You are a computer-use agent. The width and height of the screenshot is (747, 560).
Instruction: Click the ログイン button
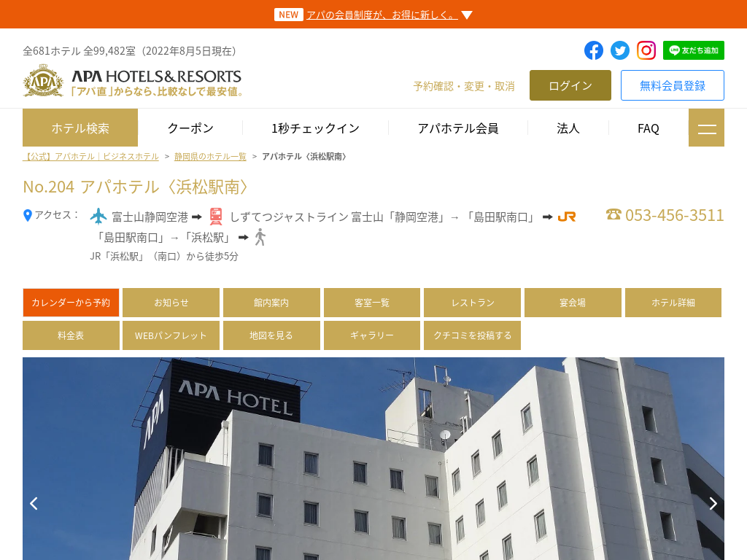(570, 85)
